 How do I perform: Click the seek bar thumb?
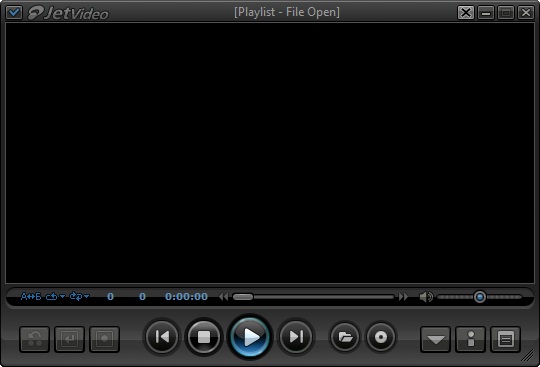tap(243, 297)
